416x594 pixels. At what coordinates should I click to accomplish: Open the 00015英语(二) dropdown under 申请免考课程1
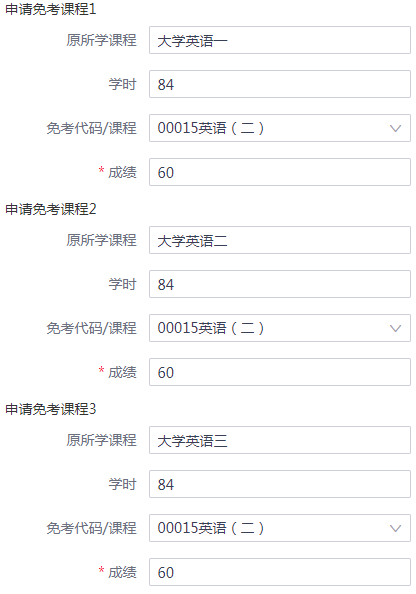click(x=280, y=128)
